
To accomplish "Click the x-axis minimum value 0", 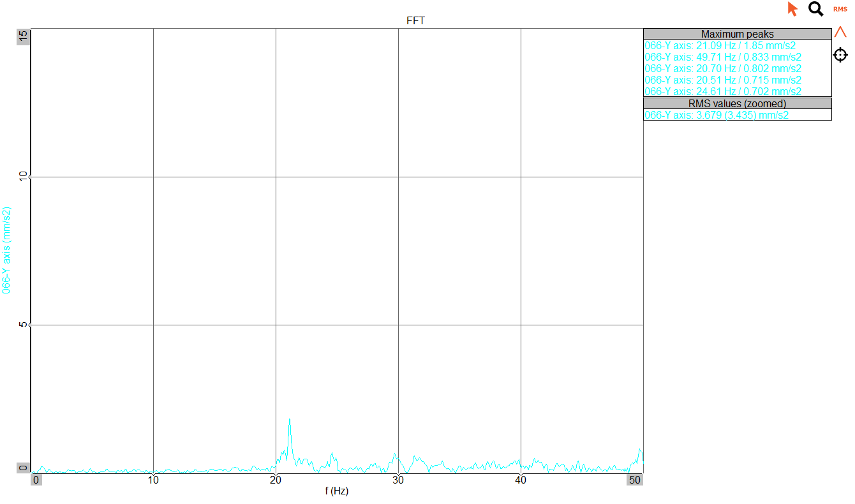I will click(x=36, y=480).
